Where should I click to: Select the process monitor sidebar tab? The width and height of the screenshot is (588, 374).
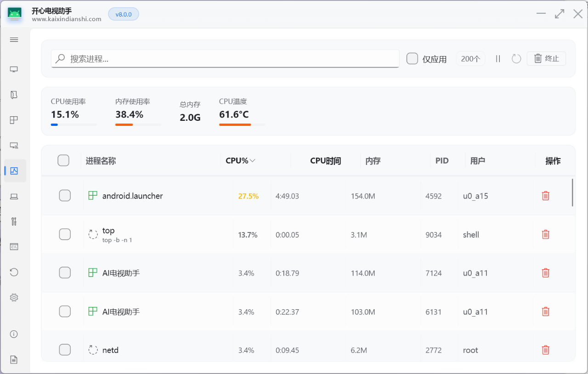[x=14, y=171]
